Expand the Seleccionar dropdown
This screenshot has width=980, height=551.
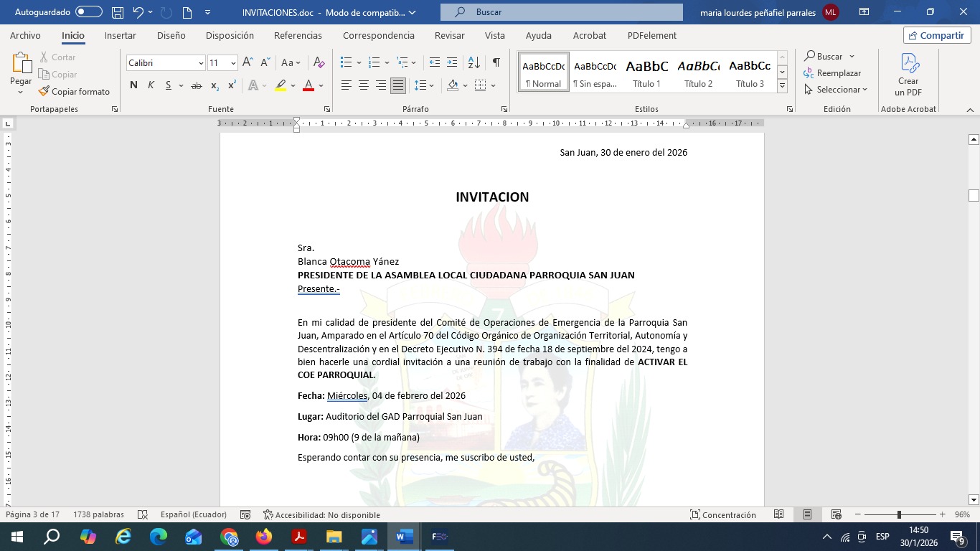point(837,90)
